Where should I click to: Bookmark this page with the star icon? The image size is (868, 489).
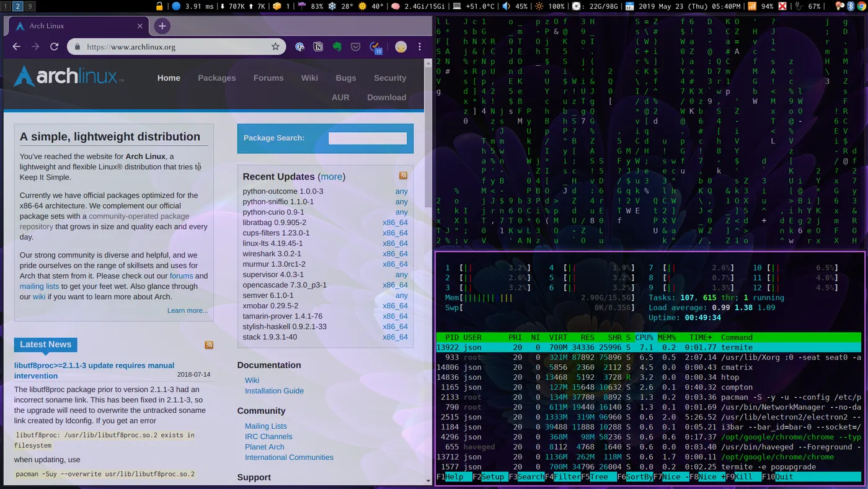pyautogui.click(x=275, y=47)
